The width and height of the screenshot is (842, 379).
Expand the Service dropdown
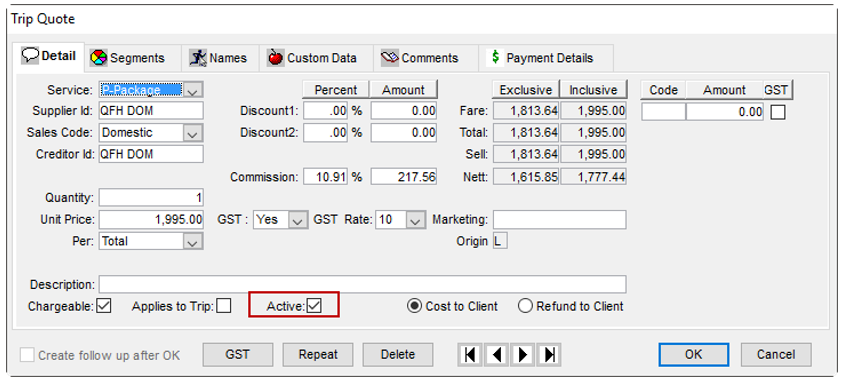point(193,90)
